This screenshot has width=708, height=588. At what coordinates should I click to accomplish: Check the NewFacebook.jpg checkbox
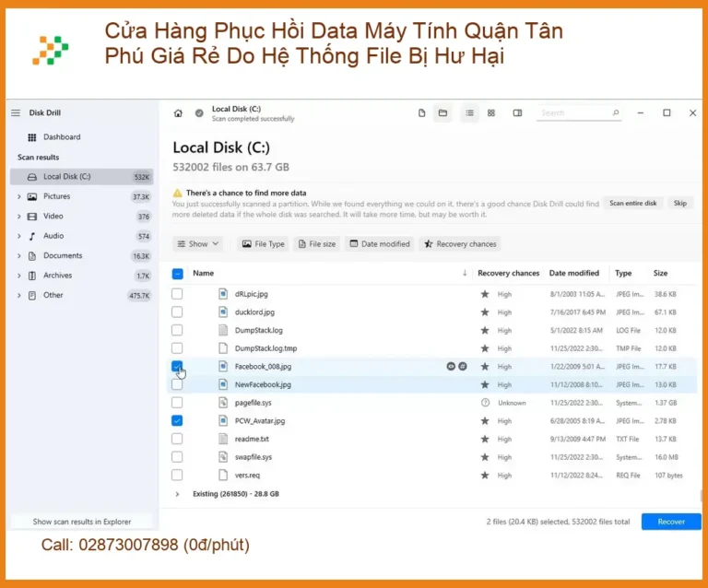(177, 384)
